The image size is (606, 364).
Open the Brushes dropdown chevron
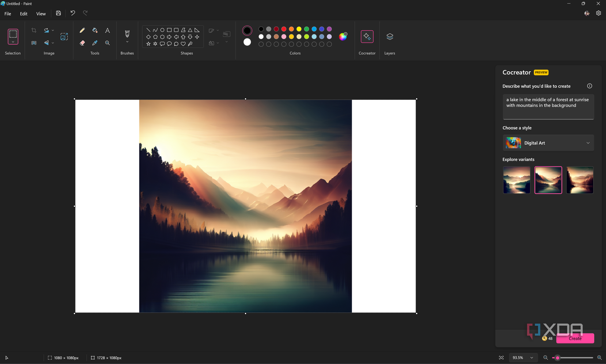point(127,42)
